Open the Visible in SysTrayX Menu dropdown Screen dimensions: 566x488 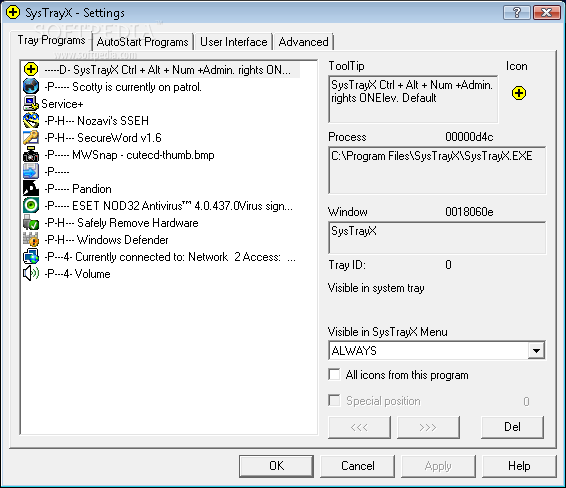point(536,350)
